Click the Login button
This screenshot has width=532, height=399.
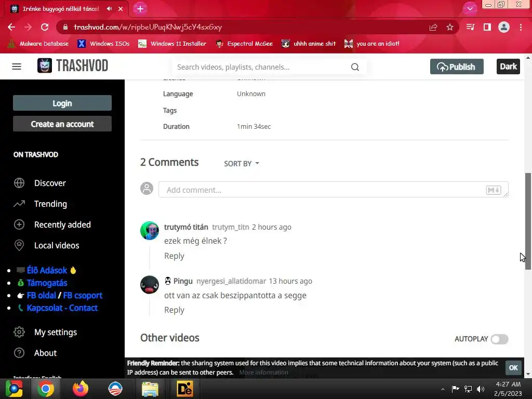pos(62,103)
